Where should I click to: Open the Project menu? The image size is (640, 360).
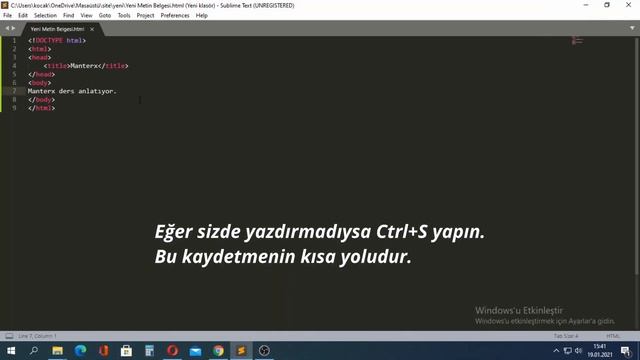145,16
